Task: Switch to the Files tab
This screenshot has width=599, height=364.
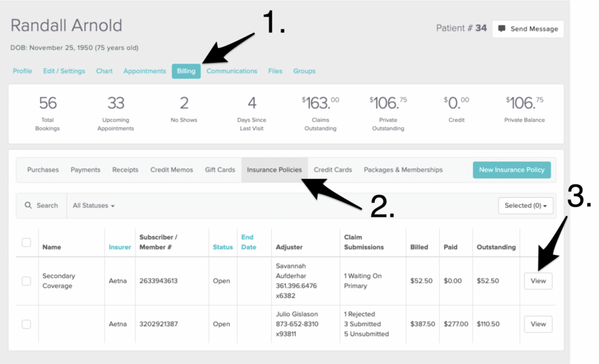Action: 275,71
